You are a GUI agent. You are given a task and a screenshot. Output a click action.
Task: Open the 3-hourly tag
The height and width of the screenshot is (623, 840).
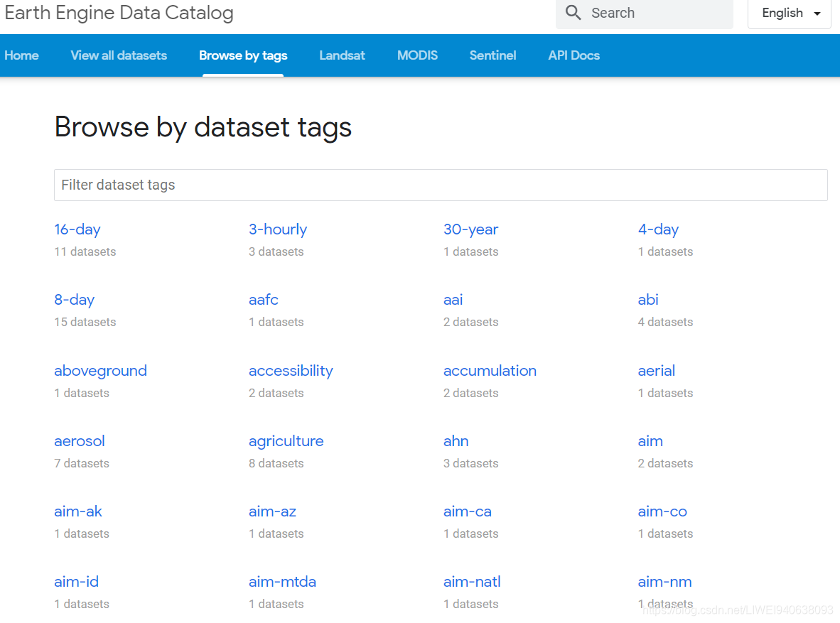click(x=277, y=229)
